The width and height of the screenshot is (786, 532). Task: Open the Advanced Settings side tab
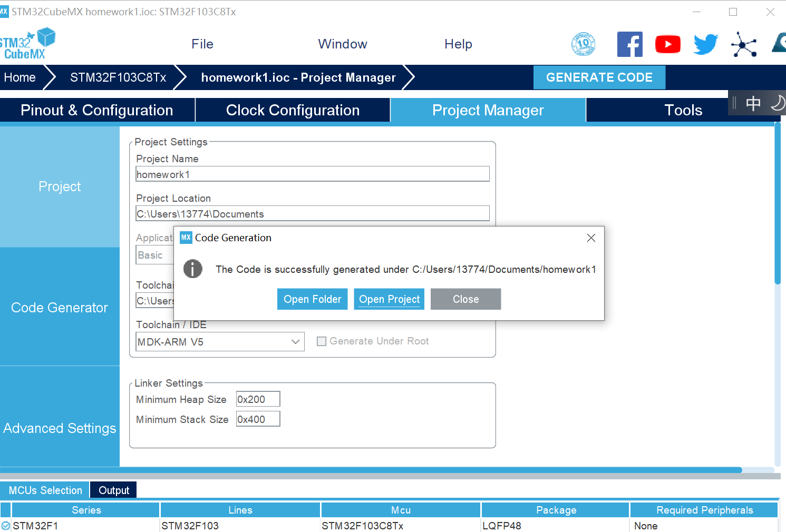coord(60,428)
